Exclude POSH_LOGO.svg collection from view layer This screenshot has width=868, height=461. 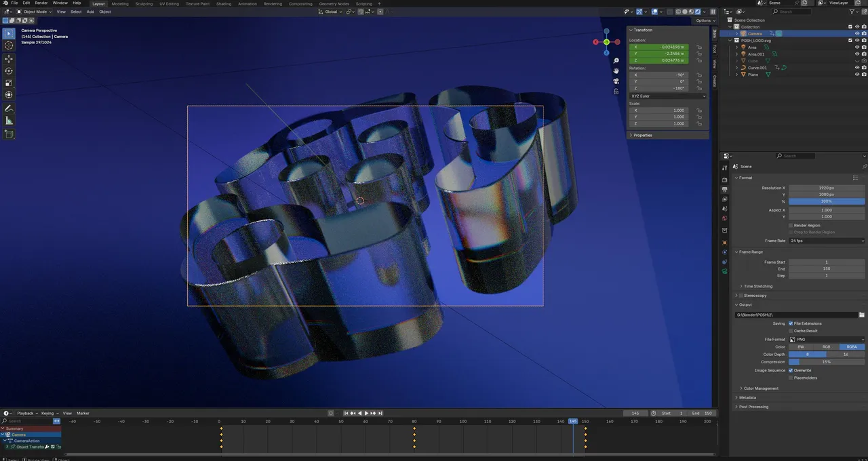(850, 40)
